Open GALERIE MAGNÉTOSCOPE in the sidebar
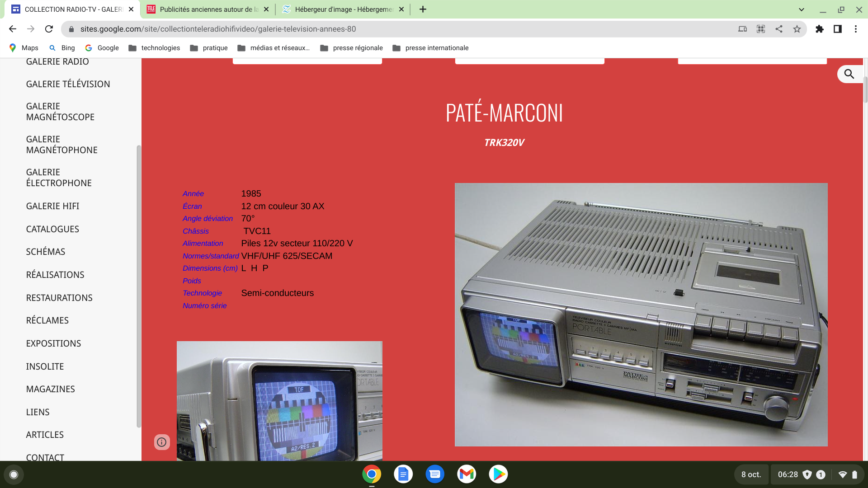Viewport: 868px width, 488px height. click(x=60, y=112)
